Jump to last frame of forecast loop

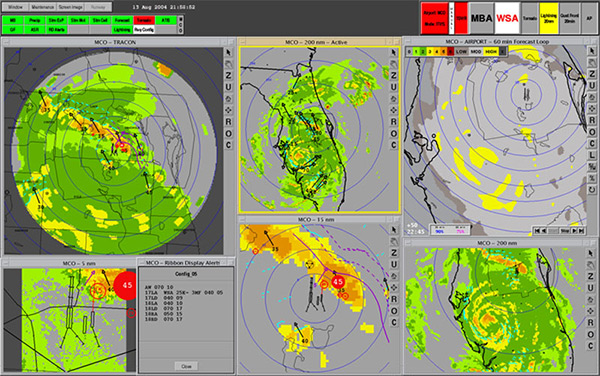click(581, 231)
